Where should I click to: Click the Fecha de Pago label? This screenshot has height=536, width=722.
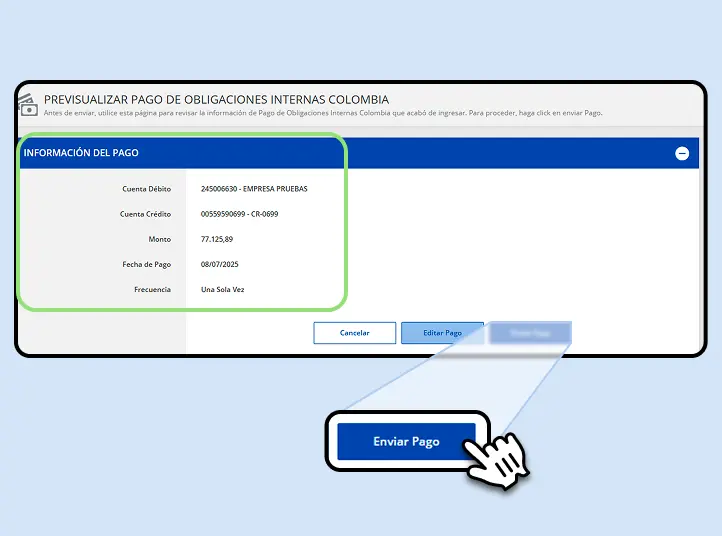point(146,264)
